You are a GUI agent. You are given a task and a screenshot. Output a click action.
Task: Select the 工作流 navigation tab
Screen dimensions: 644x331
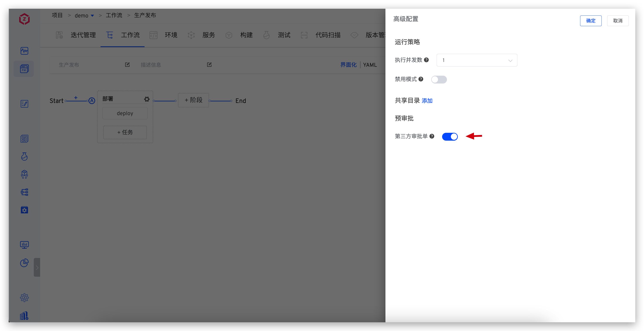[130, 35]
